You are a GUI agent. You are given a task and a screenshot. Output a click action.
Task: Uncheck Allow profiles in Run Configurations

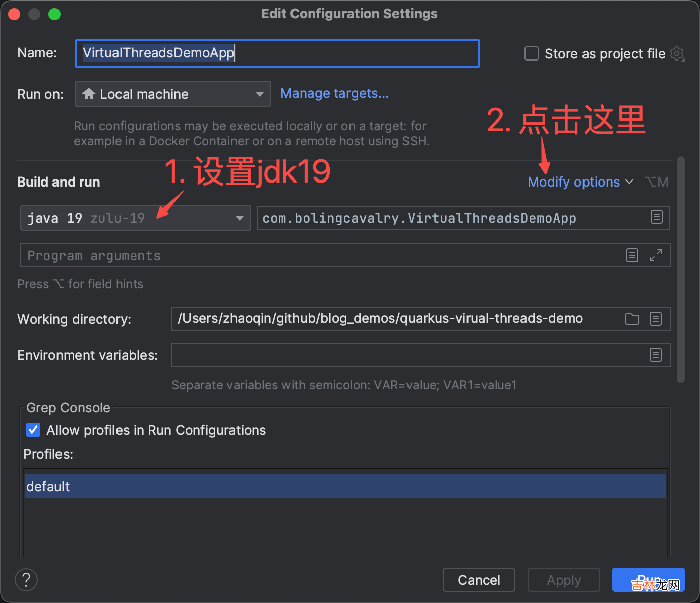pos(33,430)
